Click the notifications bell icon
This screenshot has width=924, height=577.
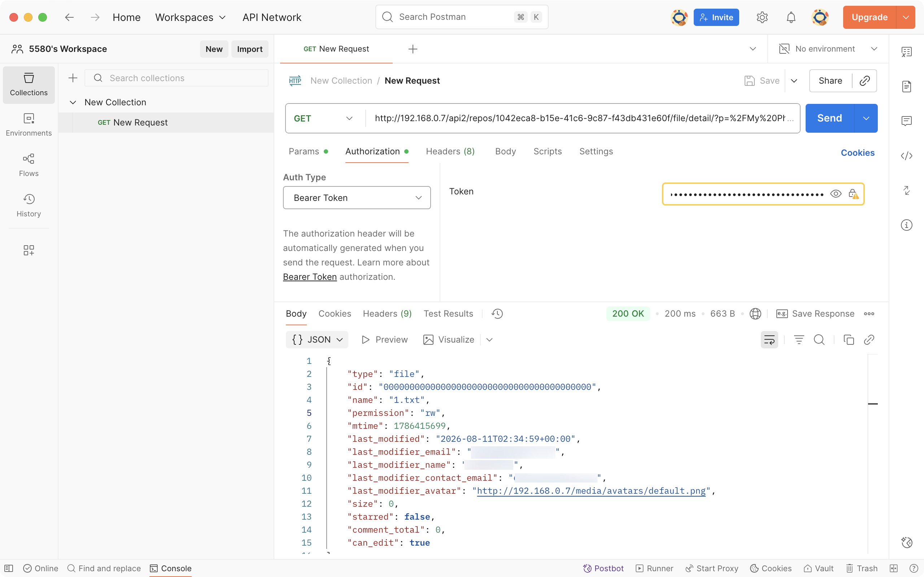click(791, 17)
